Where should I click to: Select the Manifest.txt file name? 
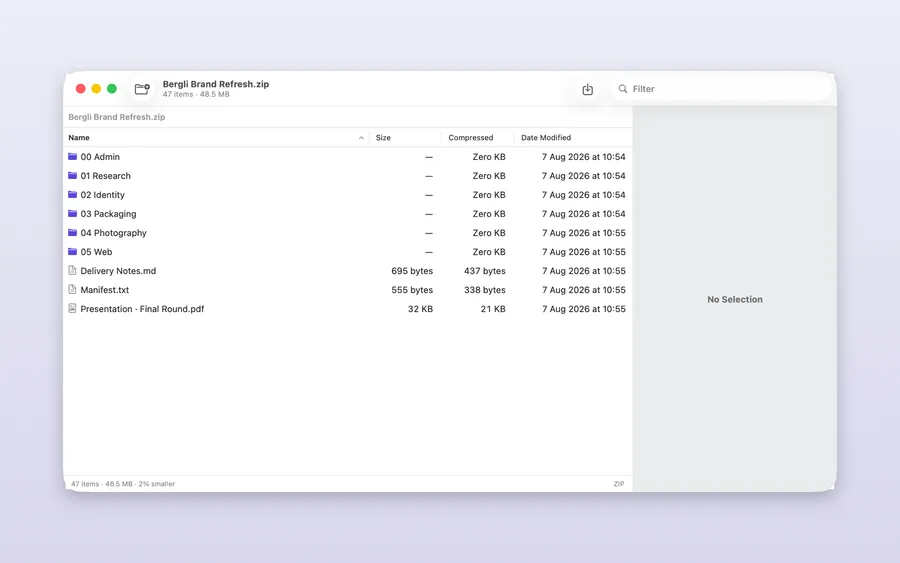coord(104,290)
